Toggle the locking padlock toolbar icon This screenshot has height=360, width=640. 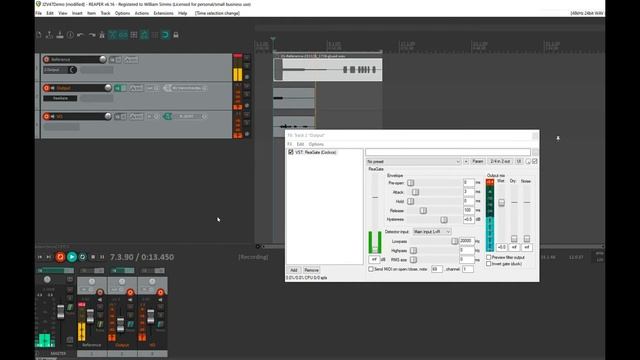click(x=176, y=35)
